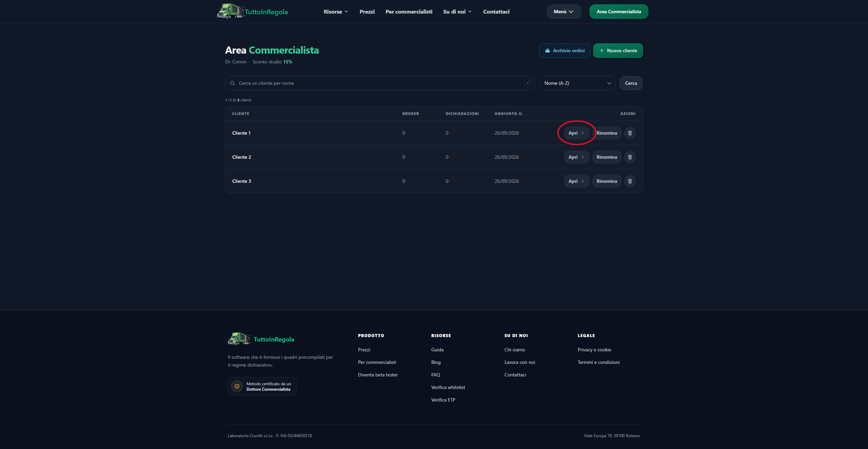
Task: Open Cliente 3 with Apri
Action: click(577, 181)
